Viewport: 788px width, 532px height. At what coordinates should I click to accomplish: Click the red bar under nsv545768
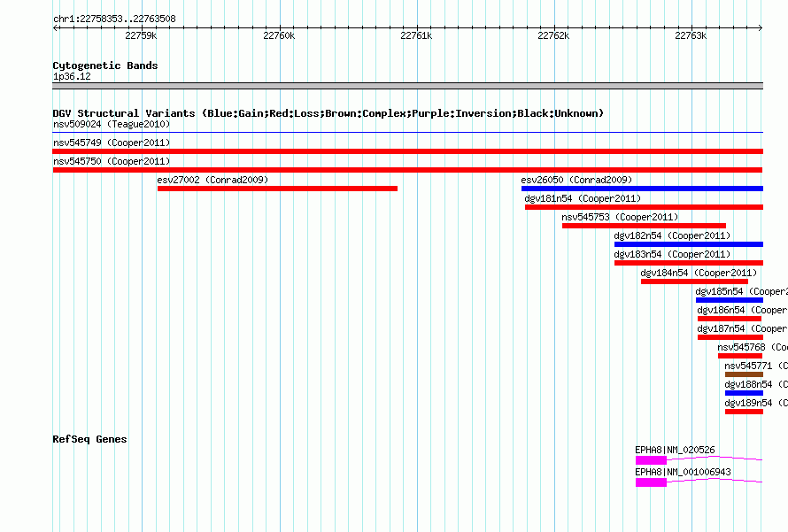740,356
